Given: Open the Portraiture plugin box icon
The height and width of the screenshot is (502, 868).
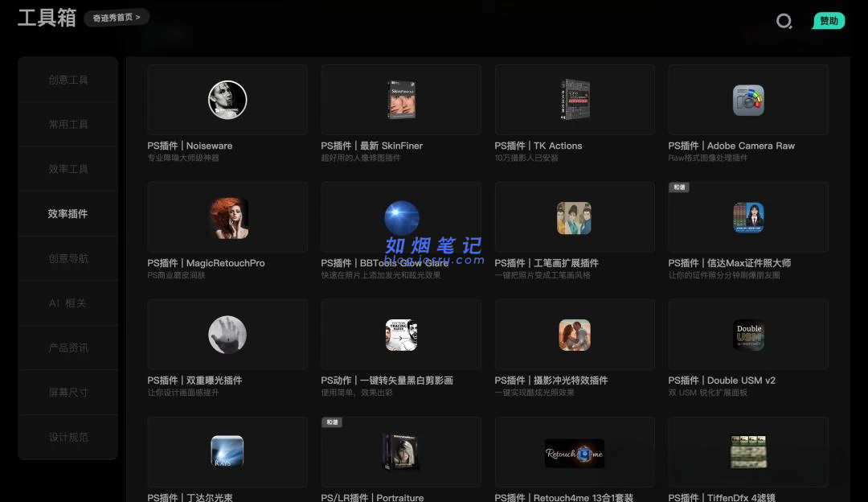Looking at the screenshot, I should point(401,452).
